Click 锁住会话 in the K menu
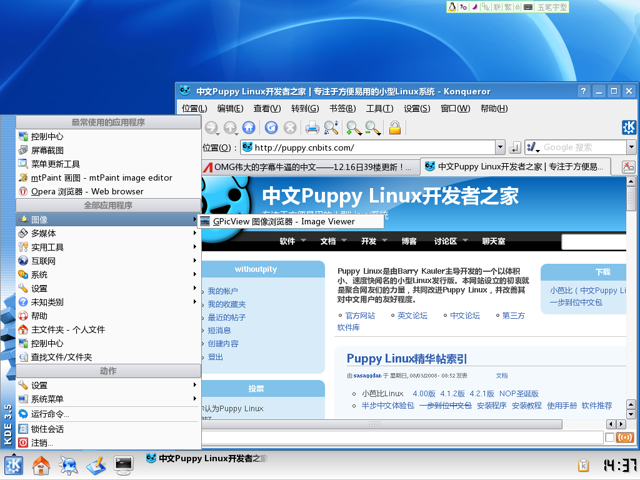Image resolution: width=640 pixels, height=480 pixels. [108, 429]
